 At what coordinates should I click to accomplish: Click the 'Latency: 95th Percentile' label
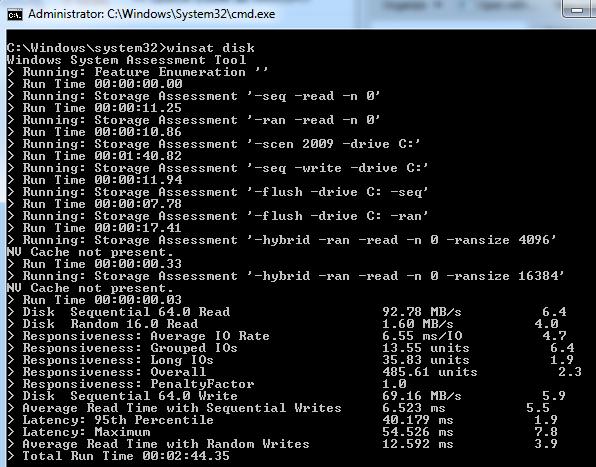pyautogui.click(x=118, y=420)
